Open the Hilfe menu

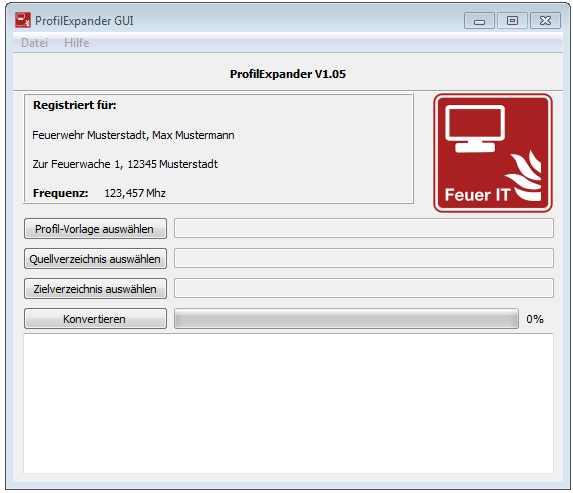[76, 43]
